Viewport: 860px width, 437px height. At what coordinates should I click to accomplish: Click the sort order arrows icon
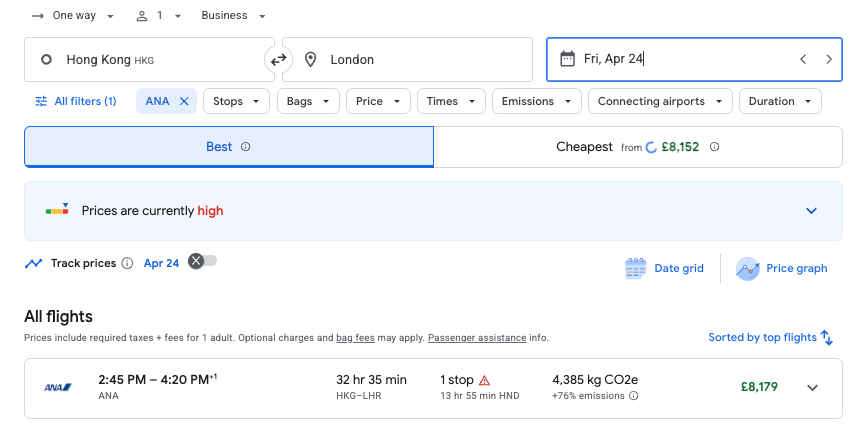(x=827, y=337)
